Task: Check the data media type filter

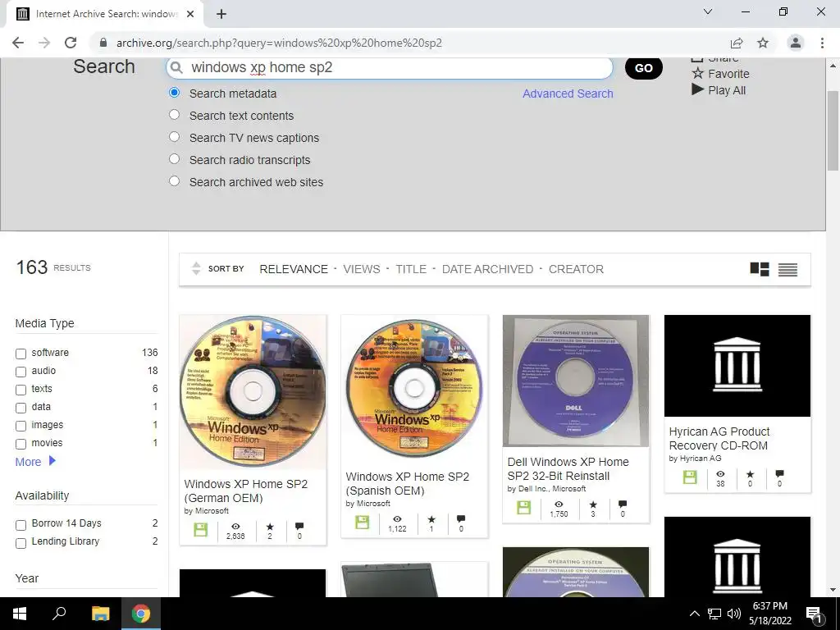Action: (21, 408)
